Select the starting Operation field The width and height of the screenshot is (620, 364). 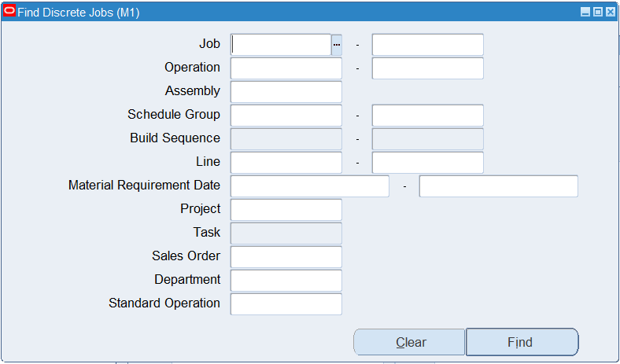286,68
